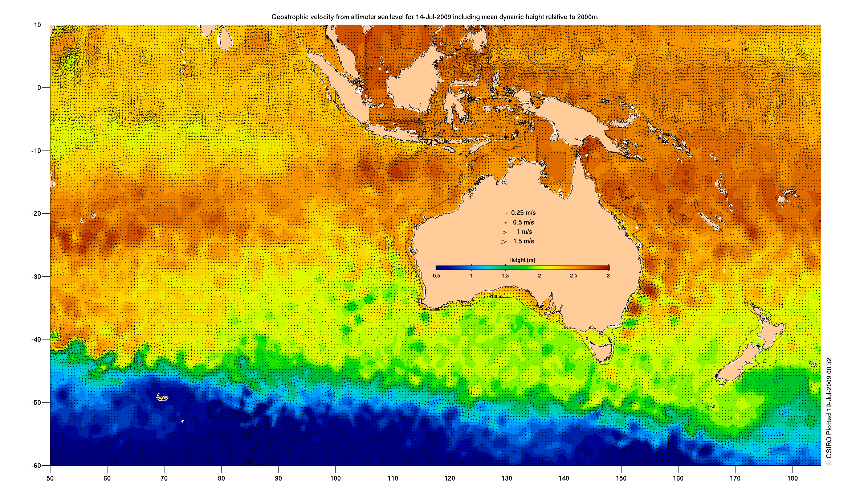The height and width of the screenshot is (490, 868).
Task: Click the 0.5 m/s velocity arrow symbol
Action: [506, 223]
